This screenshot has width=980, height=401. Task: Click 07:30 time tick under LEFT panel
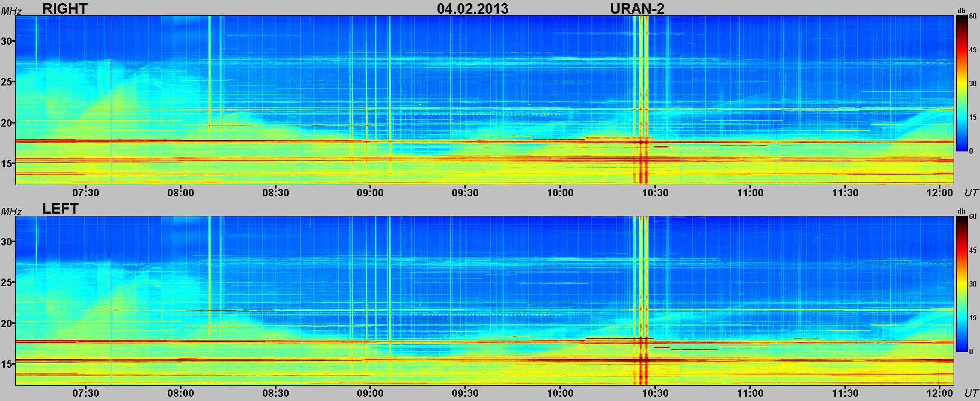pos(85,393)
